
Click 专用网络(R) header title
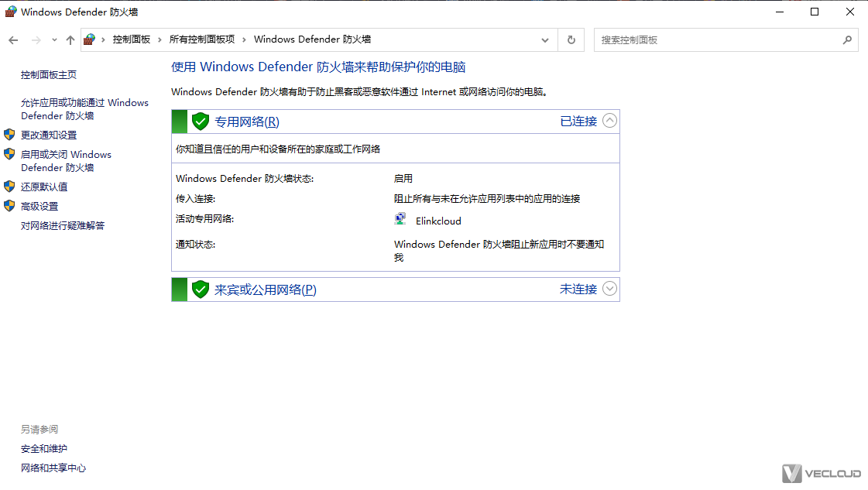(x=247, y=122)
